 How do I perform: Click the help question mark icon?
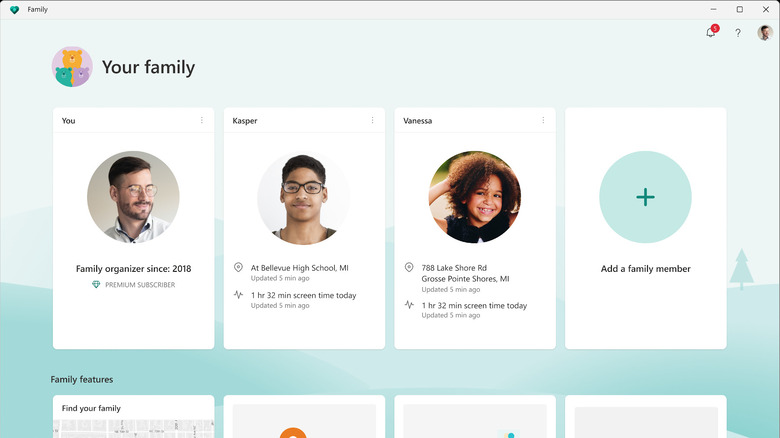[738, 33]
